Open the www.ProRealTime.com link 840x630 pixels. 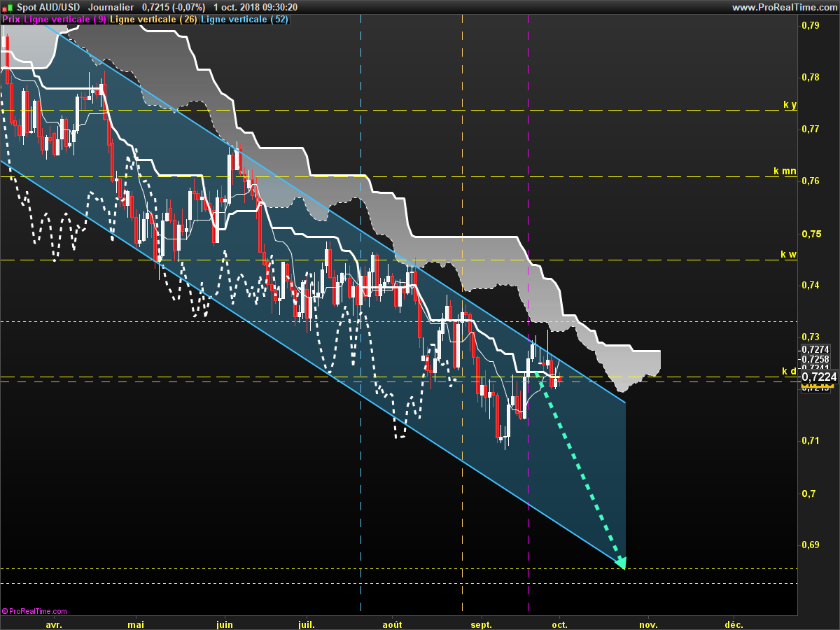784,7
